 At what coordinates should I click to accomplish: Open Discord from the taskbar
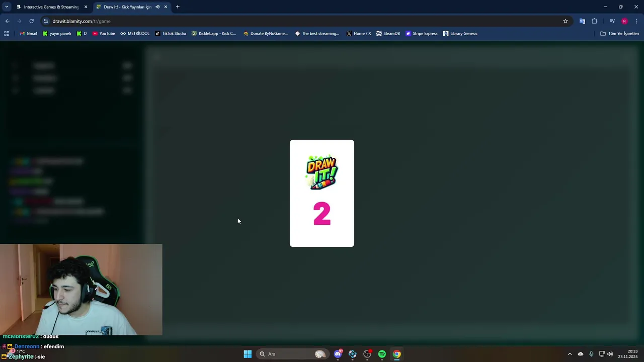[338, 354]
